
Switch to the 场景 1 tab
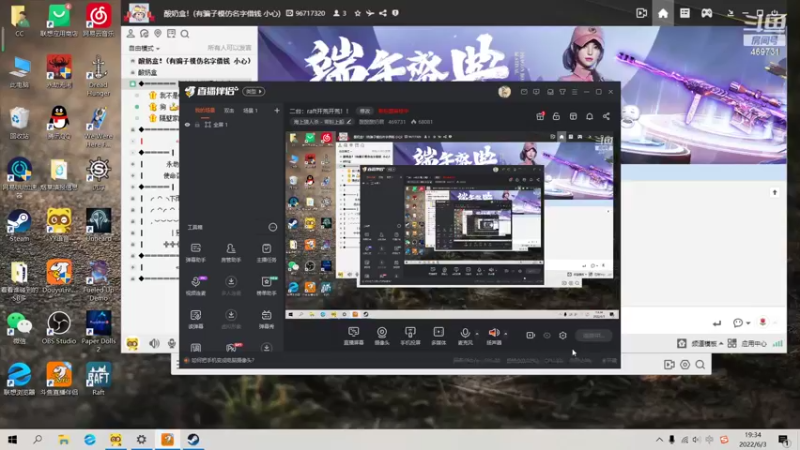pyautogui.click(x=250, y=110)
